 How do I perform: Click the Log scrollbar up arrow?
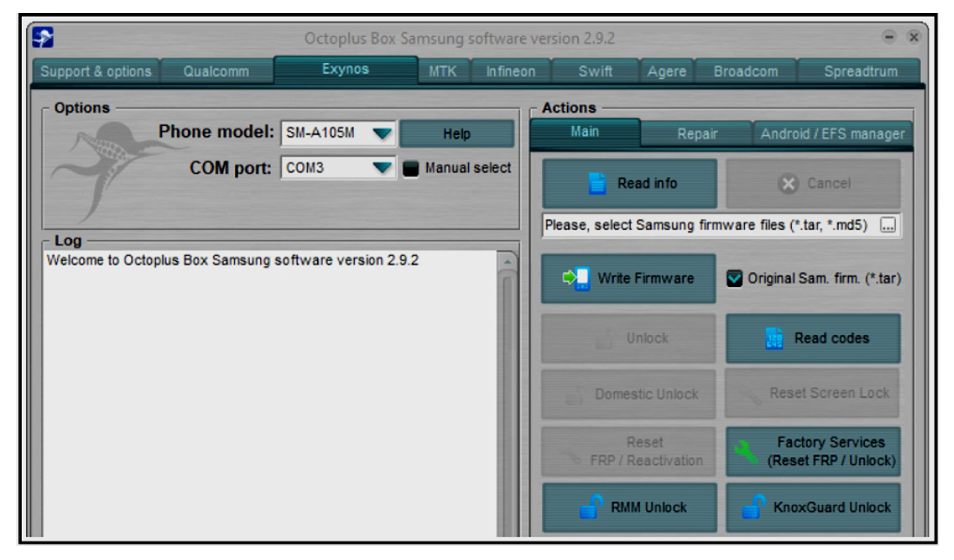pos(507,262)
